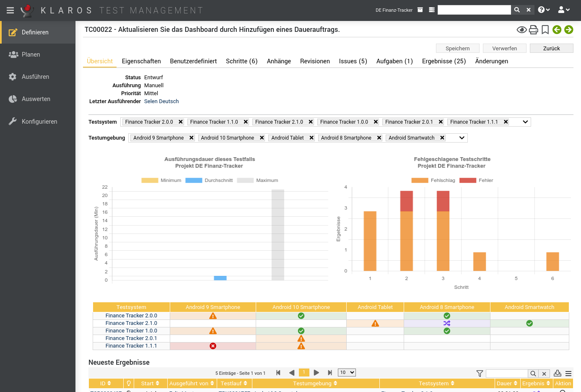The image size is (581, 392).
Task: Go to next test case (green right arrow)
Action: click(568, 29)
